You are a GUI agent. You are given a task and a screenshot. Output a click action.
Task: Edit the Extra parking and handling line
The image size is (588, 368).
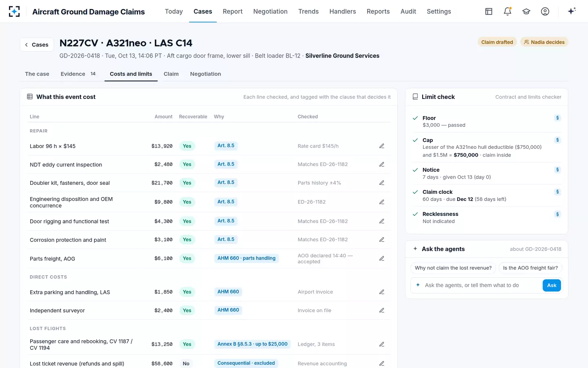pyautogui.click(x=382, y=292)
